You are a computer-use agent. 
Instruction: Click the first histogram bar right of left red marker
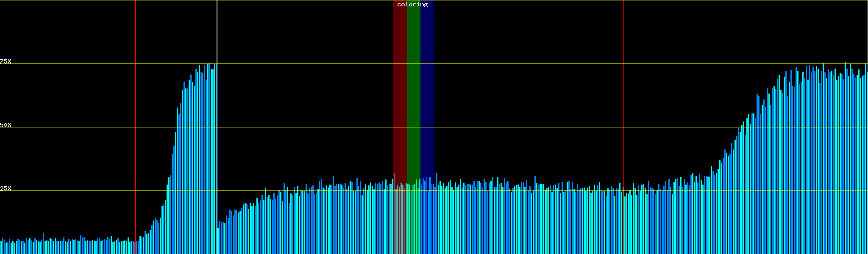[137, 248]
